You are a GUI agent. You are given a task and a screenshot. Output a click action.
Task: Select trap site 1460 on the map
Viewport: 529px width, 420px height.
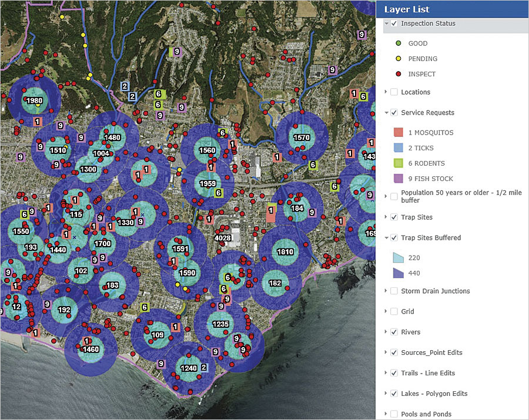point(91,350)
